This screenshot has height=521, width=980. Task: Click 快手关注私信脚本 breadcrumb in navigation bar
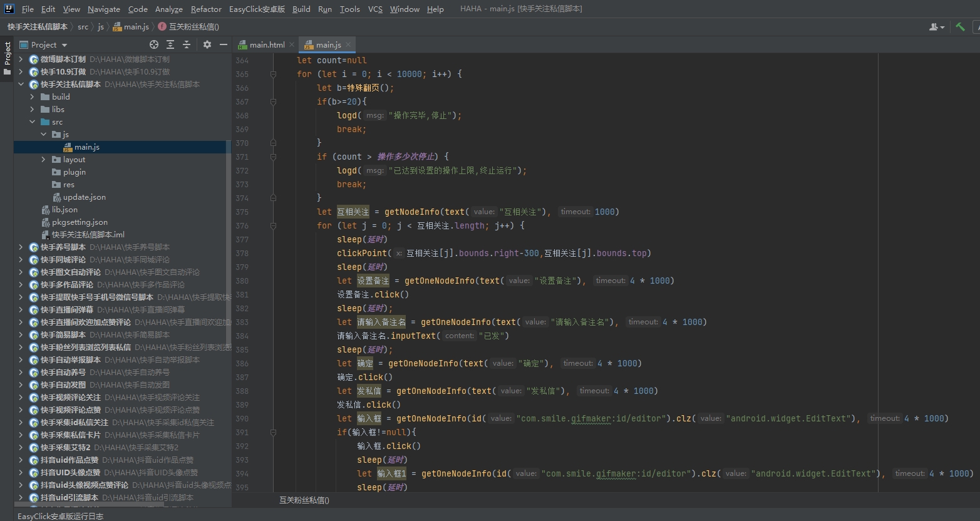pyautogui.click(x=38, y=26)
